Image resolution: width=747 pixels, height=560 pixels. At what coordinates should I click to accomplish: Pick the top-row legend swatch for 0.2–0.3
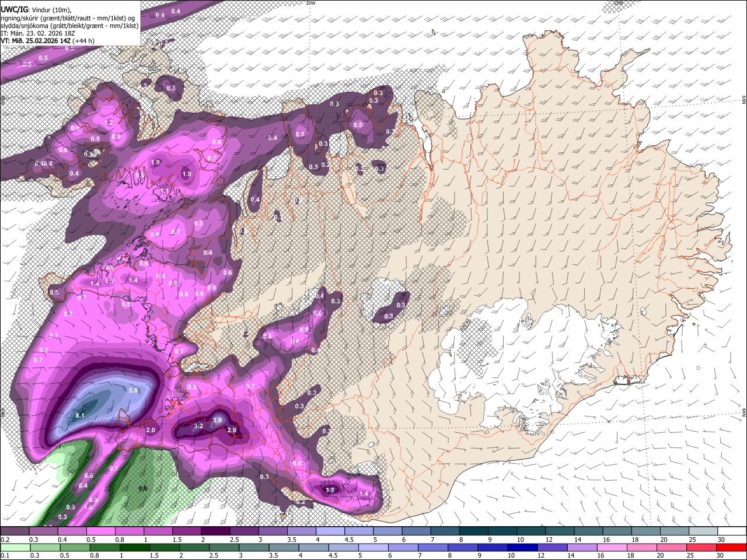15,531
